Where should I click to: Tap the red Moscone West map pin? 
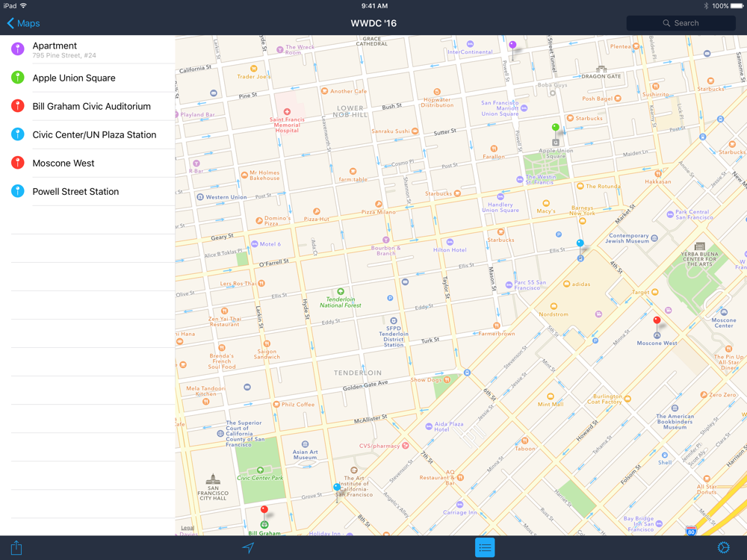[657, 322]
